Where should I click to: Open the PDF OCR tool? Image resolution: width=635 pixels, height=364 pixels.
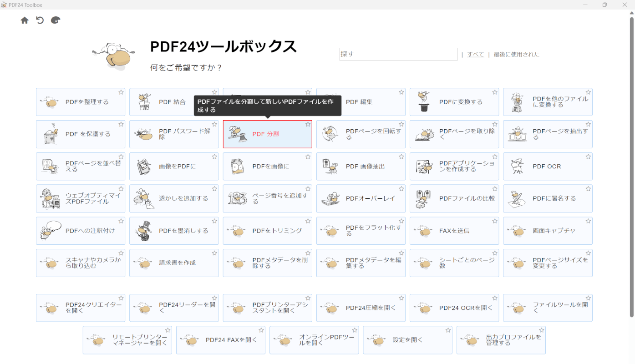548,167
